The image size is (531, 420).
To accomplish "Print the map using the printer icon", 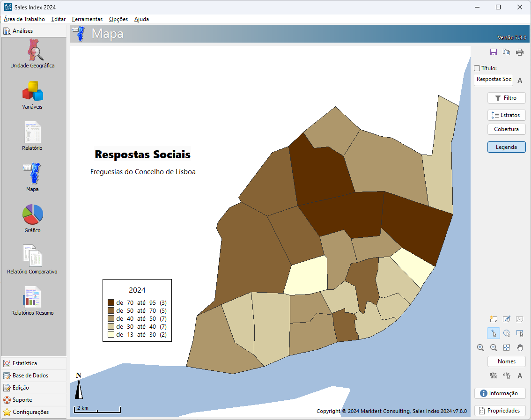I will [520, 52].
